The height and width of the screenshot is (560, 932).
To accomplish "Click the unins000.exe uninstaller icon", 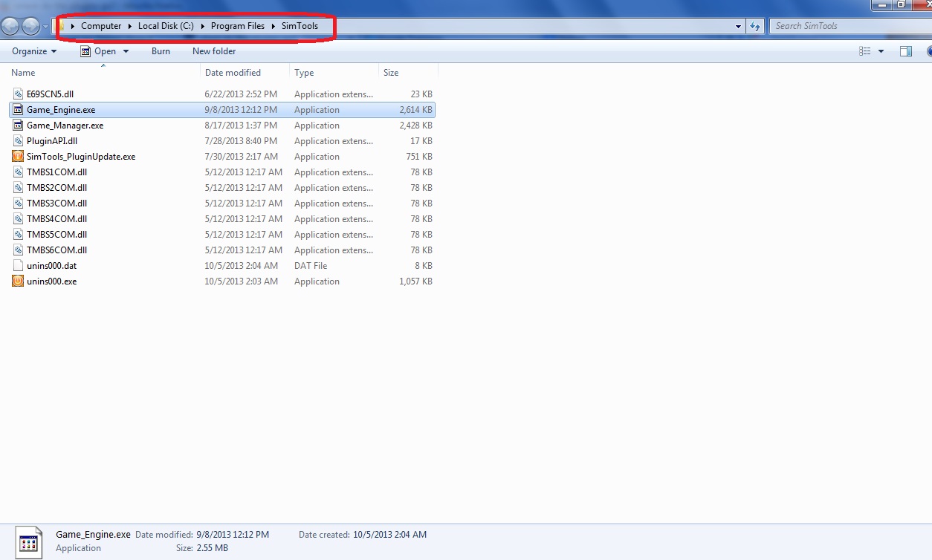I will point(18,281).
